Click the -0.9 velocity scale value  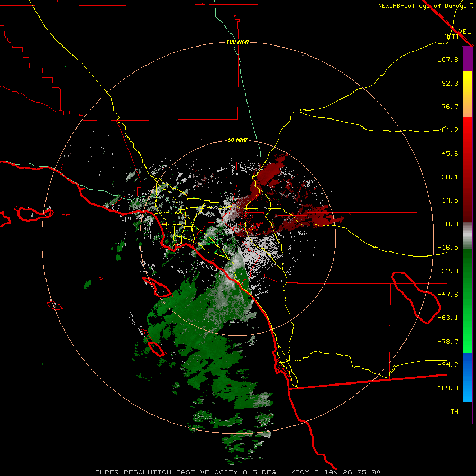click(450, 224)
